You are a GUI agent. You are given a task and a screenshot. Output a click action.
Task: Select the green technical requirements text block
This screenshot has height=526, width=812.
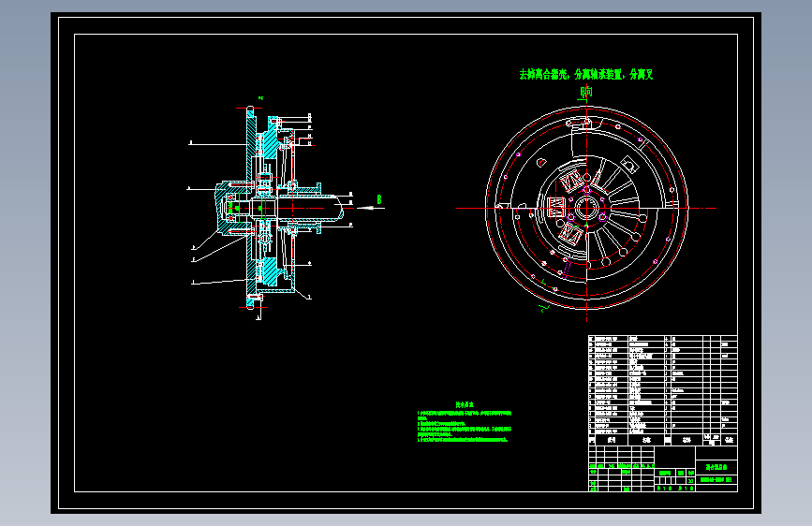465,422
